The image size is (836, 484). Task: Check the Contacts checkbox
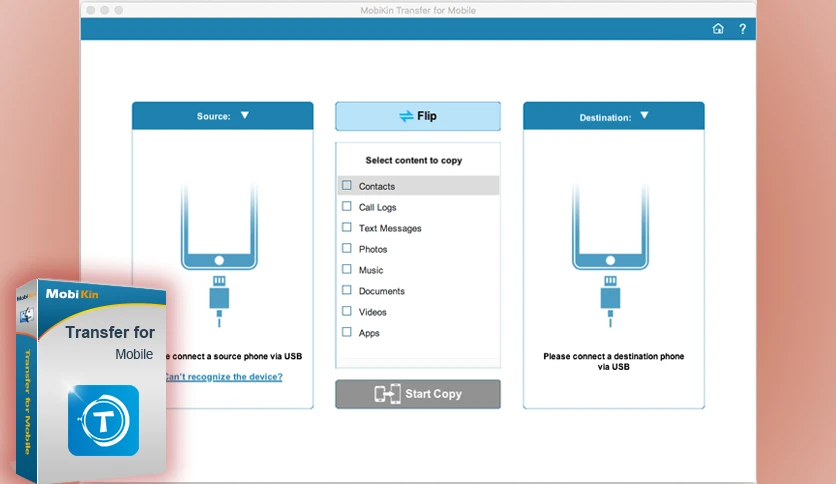[x=347, y=185]
